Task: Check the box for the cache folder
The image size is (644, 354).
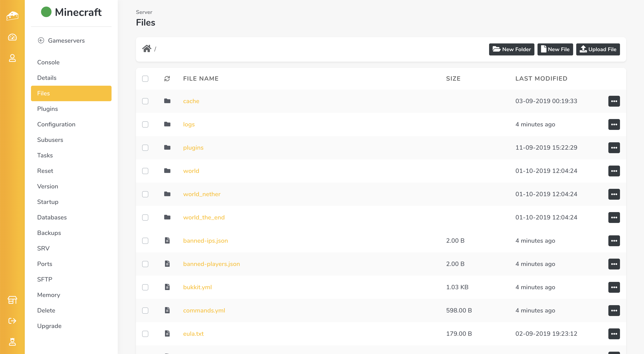Action: [145, 101]
